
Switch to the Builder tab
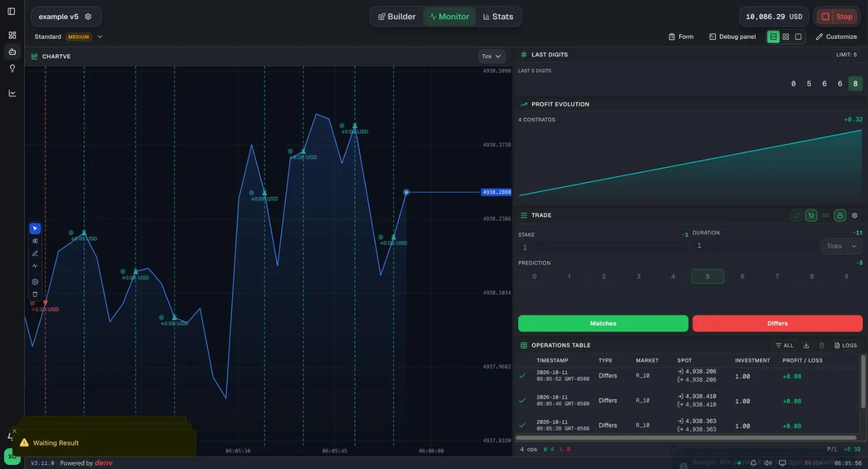tap(396, 17)
